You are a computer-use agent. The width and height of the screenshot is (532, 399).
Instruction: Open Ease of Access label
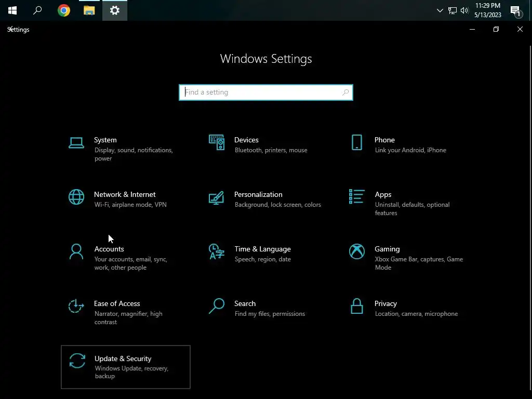(x=117, y=303)
